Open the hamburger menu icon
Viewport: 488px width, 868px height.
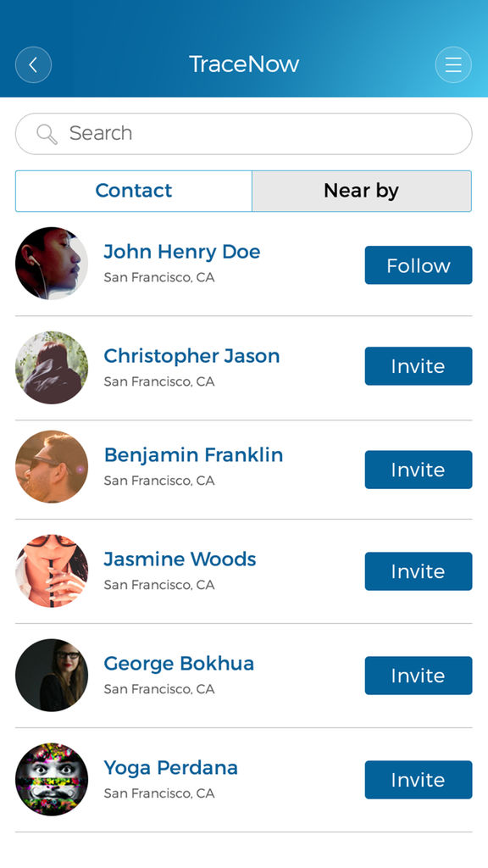(x=453, y=64)
